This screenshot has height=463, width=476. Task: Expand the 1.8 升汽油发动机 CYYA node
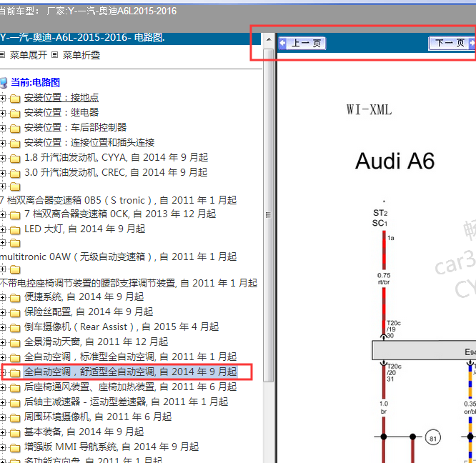point(3,158)
